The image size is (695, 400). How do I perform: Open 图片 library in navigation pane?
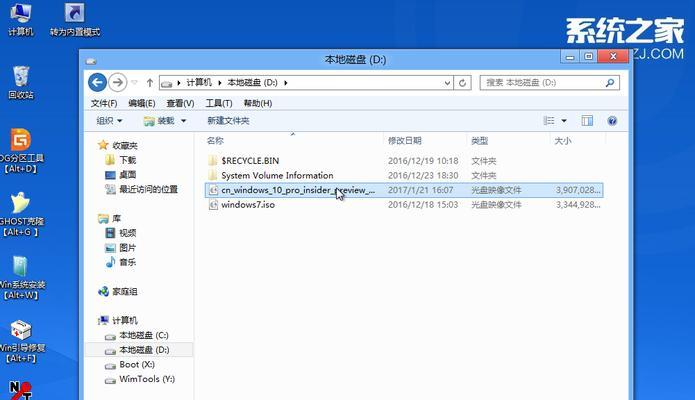[127, 247]
